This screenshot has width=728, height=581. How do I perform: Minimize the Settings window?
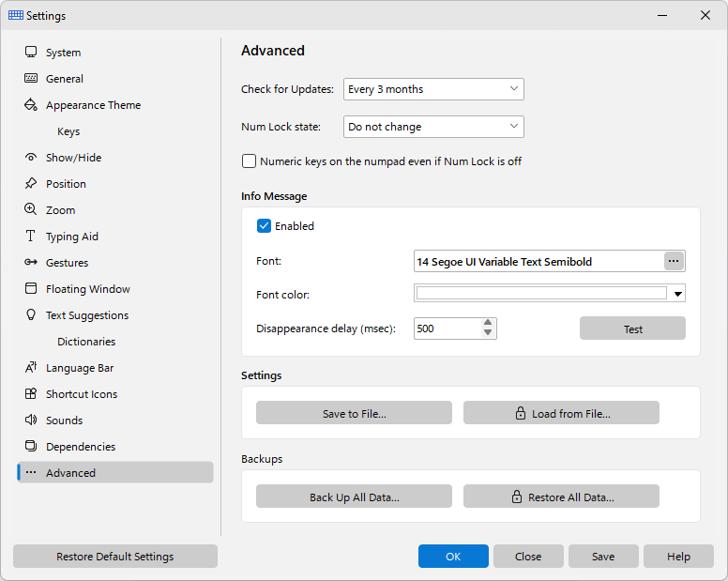(x=662, y=15)
